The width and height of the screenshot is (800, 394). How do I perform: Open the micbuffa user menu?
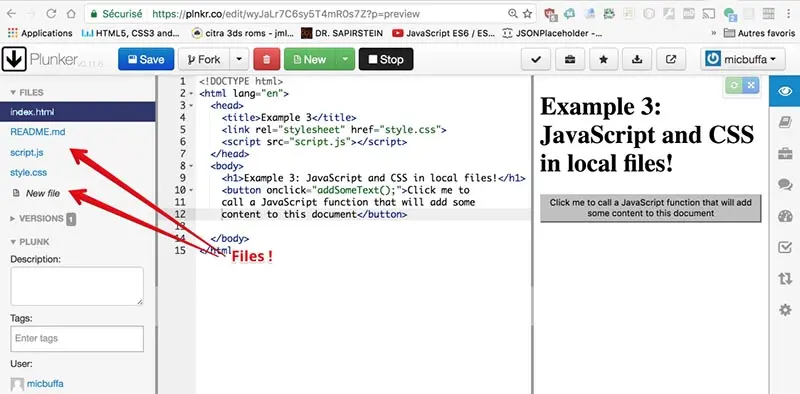click(741, 59)
